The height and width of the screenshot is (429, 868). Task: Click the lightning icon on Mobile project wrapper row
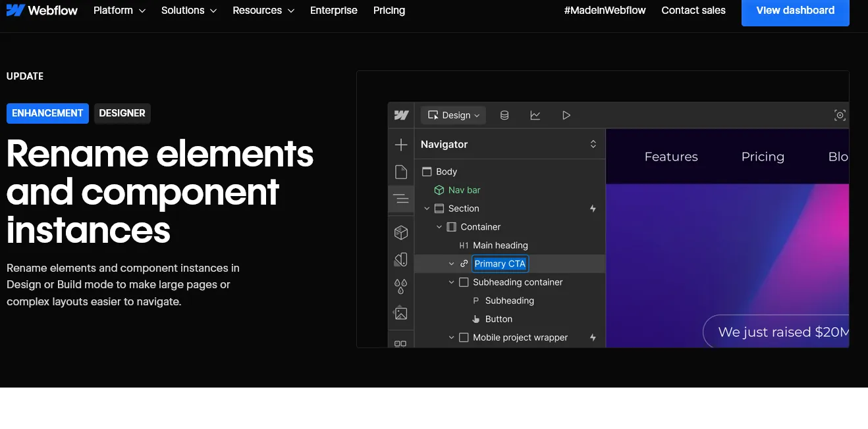593,338
